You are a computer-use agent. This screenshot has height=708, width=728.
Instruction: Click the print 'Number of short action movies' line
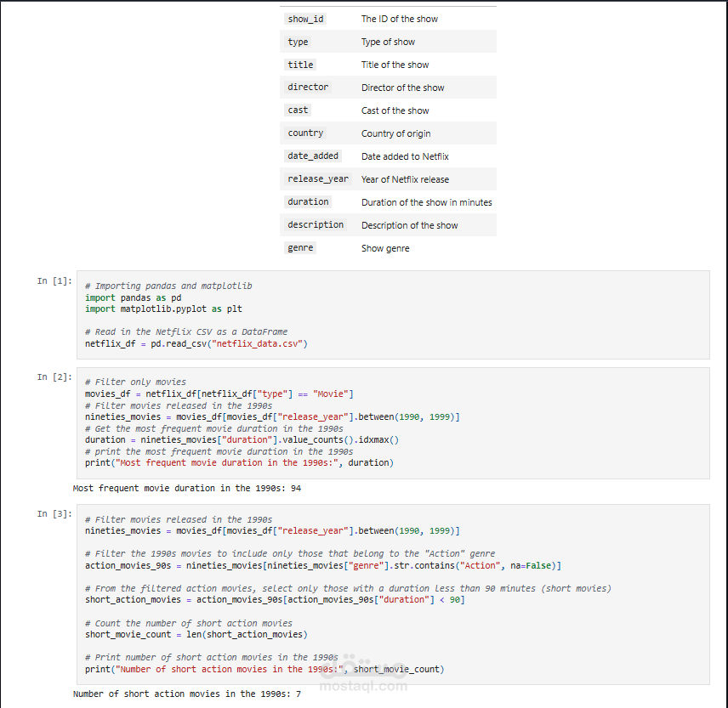click(264, 669)
